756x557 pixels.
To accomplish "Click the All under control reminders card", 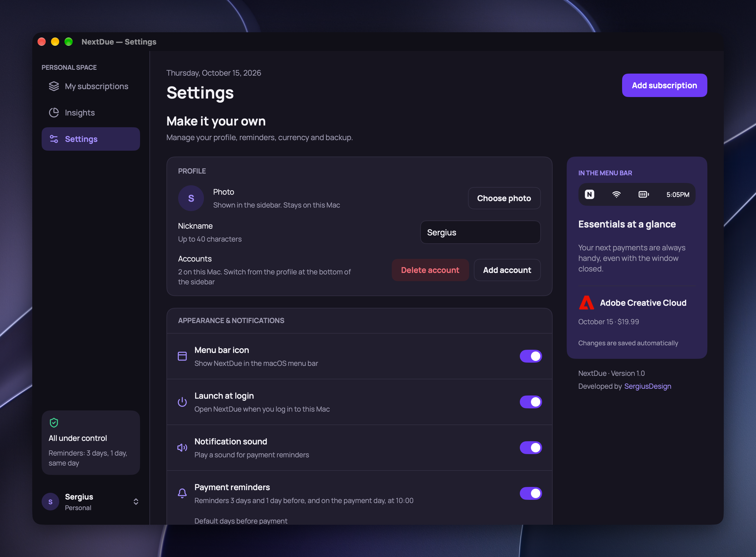I will click(91, 443).
